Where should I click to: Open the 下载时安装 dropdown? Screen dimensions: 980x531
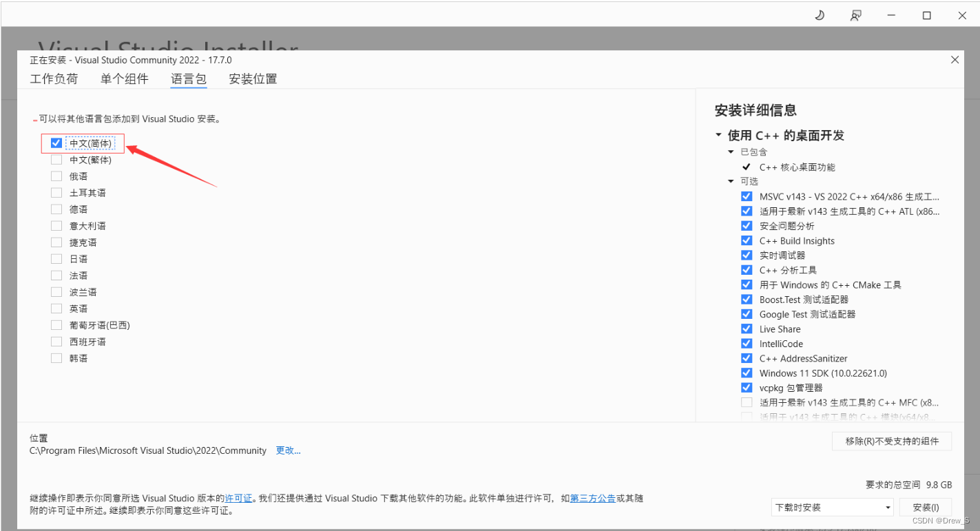[x=832, y=508]
